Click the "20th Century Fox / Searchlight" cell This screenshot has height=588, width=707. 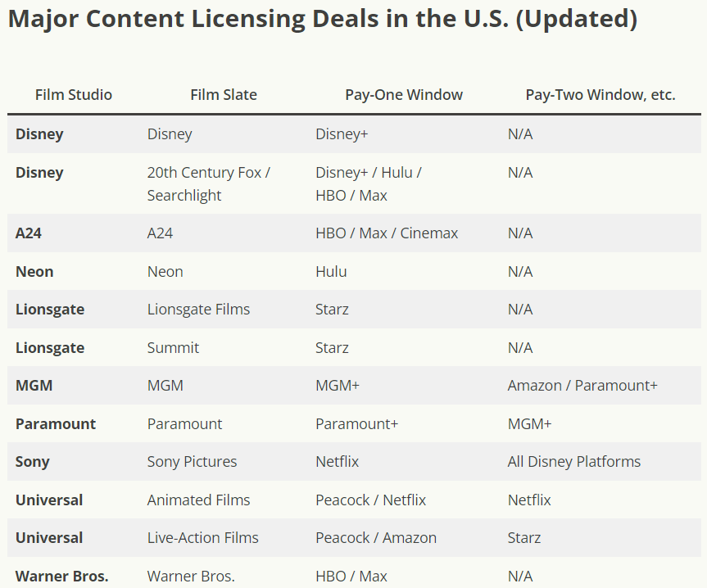point(209,184)
